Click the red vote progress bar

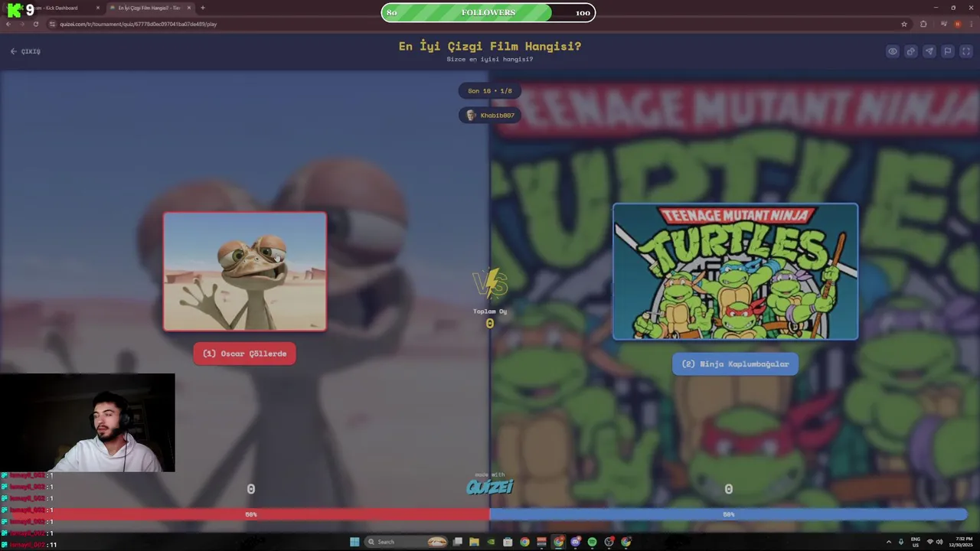tap(245, 514)
